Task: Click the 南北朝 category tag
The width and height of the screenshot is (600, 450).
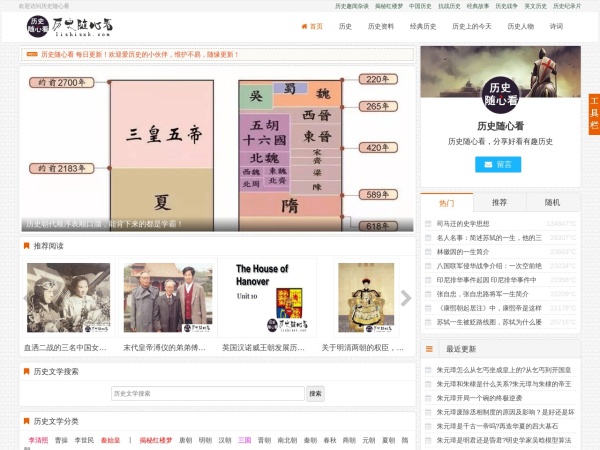Action: pos(287,440)
